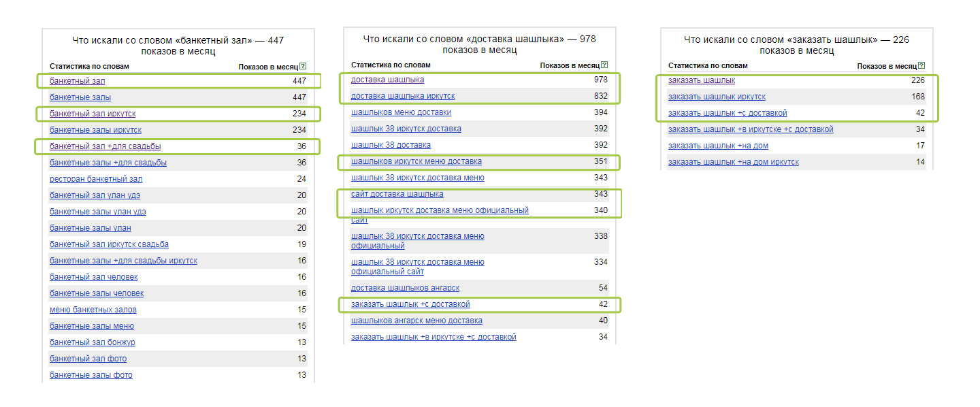Open the link шашлык 38 доставка
The width and height of the screenshot is (980, 407).
391,145
